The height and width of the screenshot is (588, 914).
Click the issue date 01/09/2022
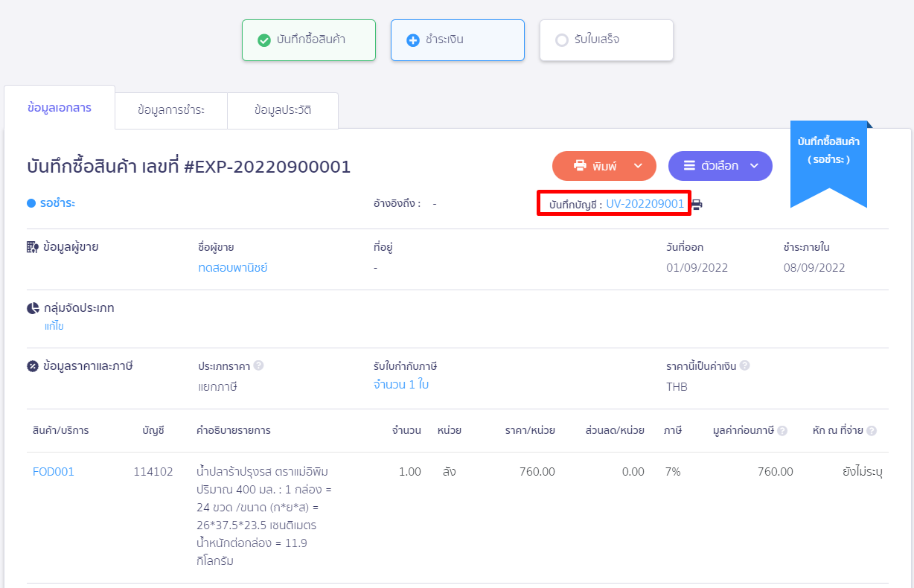pos(697,268)
